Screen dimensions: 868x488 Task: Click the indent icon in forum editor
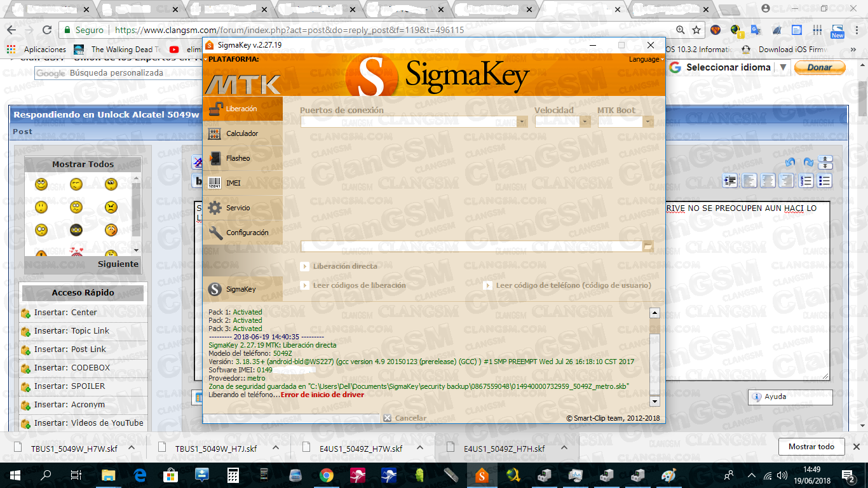pyautogui.click(x=730, y=181)
